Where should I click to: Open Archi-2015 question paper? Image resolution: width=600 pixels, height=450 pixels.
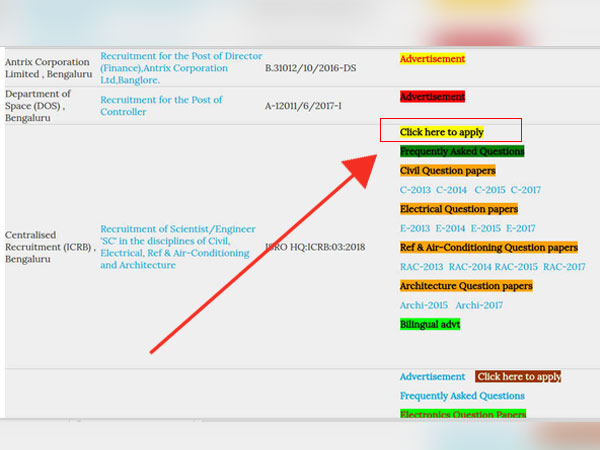tap(424, 305)
